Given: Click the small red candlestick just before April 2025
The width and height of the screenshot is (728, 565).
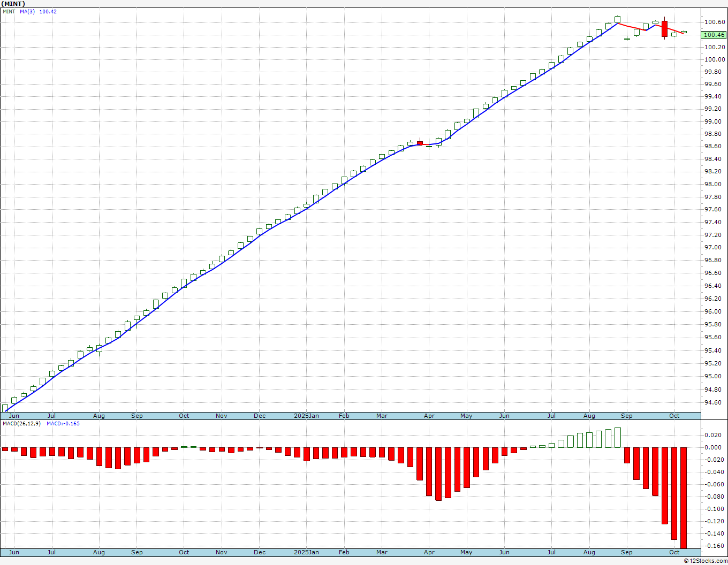Looking at the screenshot, I should (420, 143).
